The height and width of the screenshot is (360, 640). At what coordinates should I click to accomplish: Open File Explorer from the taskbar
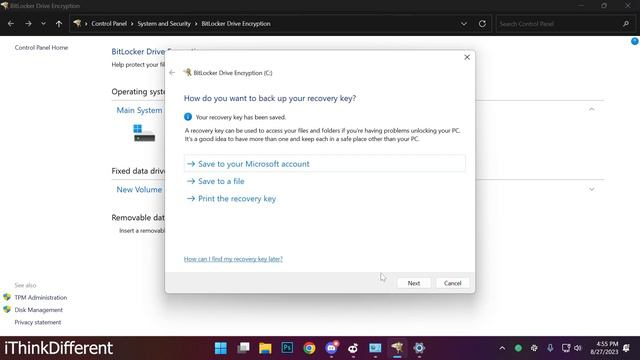(265, 348)
